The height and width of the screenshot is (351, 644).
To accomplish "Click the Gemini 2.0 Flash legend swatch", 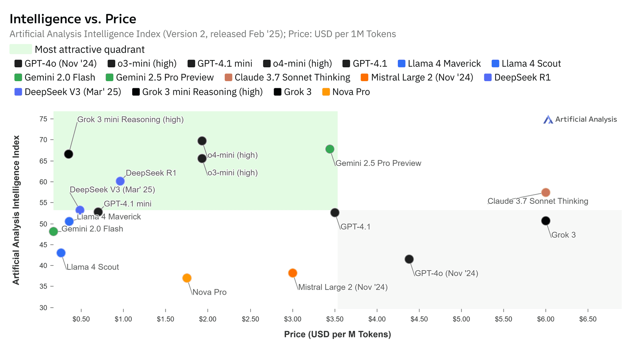I will click(x=18, y=77).
